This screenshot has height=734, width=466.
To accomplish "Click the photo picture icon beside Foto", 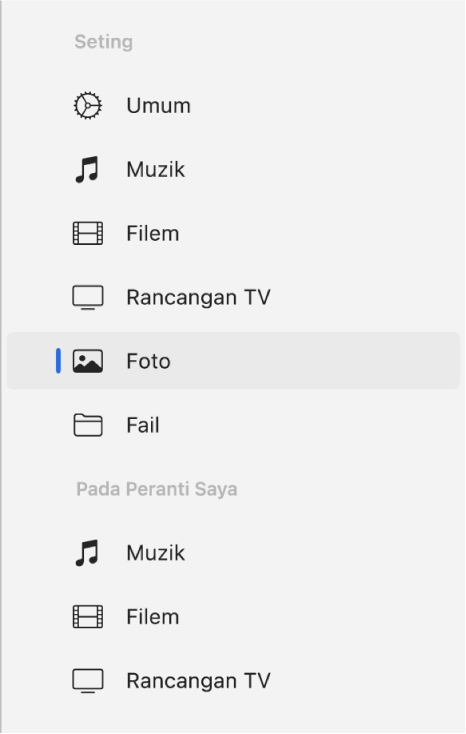I will pyautogui.click(x=88, y=361).
